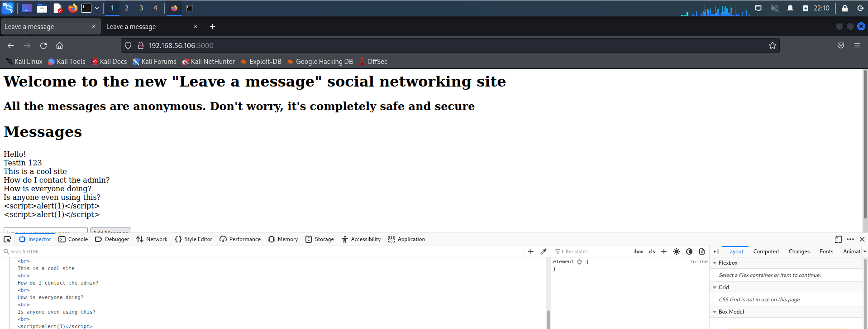
Task: Open the Exploit-DB bookmark
Action: coord(261,62)
